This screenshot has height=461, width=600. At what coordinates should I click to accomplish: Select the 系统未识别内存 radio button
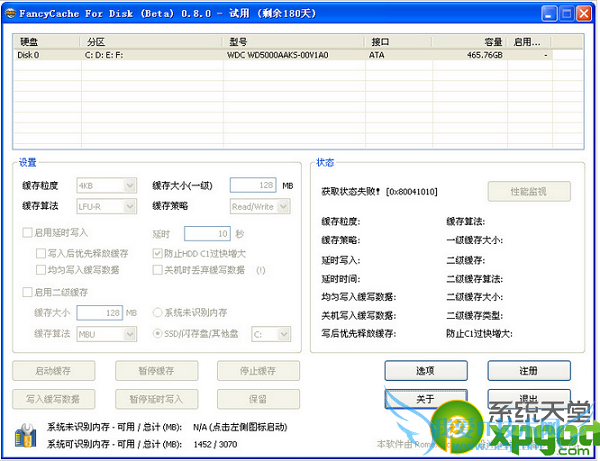tap(157, 313)
